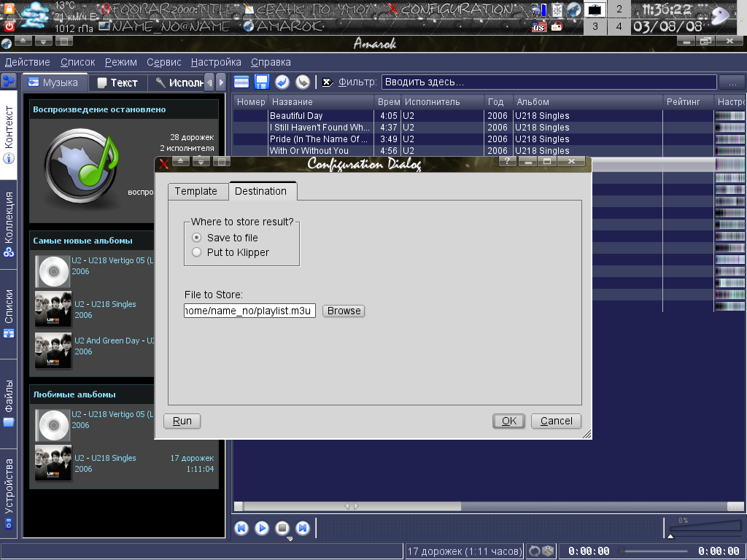Open the Список menu

coord(77,62)
